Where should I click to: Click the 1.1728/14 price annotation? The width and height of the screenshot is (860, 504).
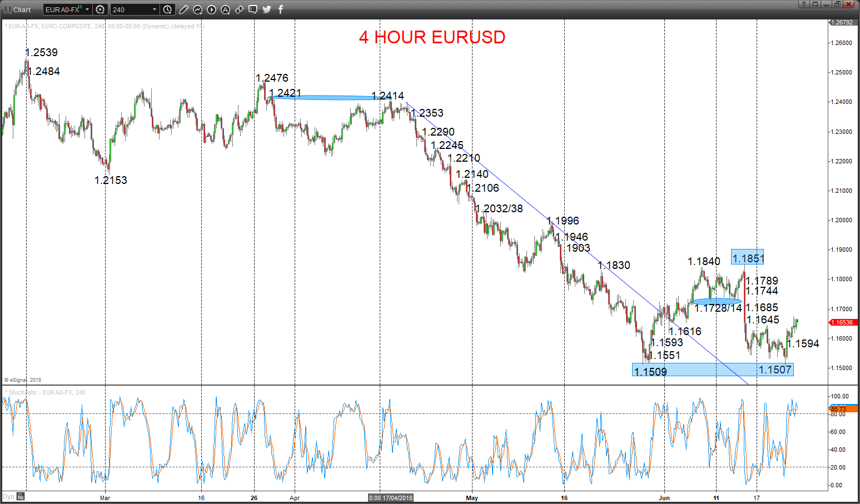click(718, 308)
